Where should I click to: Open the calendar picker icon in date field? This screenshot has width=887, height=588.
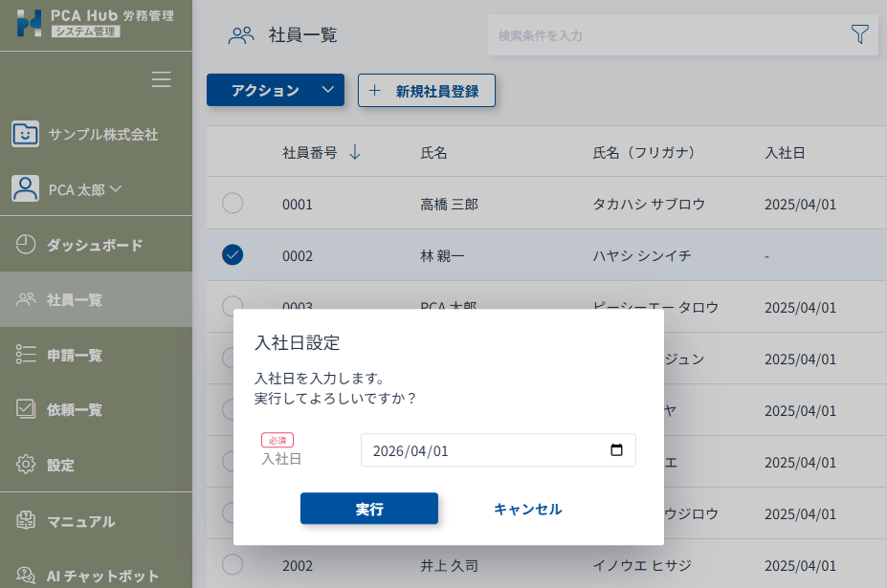(616, 450)
